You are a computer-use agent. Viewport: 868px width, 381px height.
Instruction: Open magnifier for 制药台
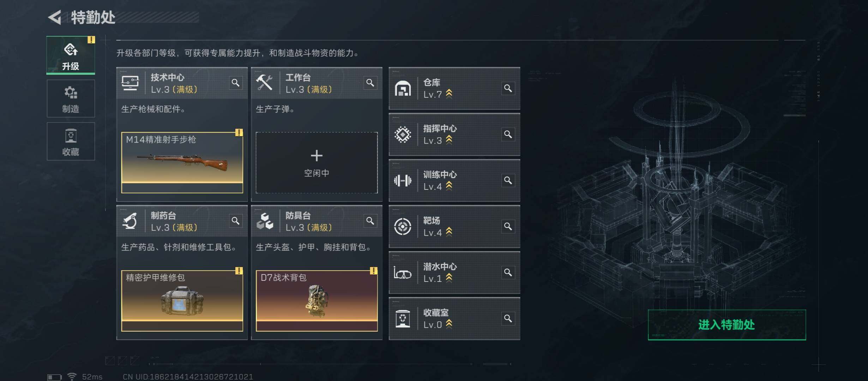235,221
